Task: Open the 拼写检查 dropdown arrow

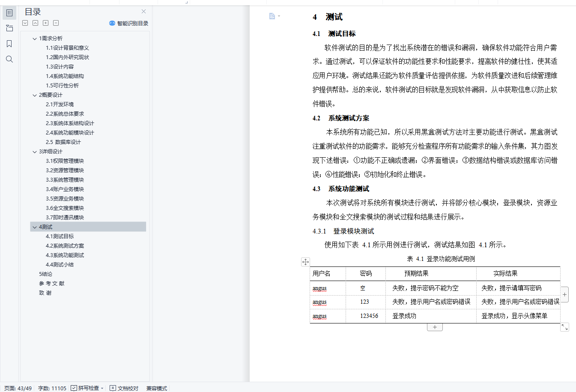Action: (x=102, y=388)
